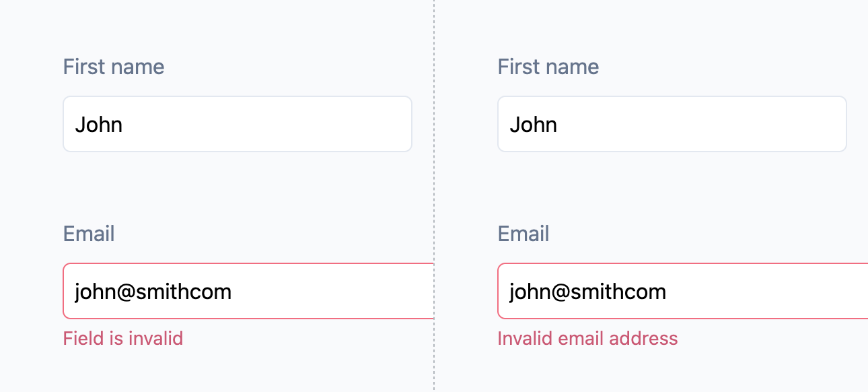
Task: Click the 'Field is invalid' error message
Action: pos(123,338)
